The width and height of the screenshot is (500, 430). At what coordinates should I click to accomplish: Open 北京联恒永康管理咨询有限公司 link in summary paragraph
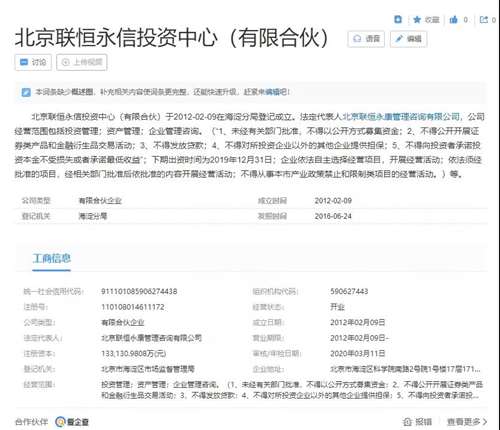tap(401, 117)
